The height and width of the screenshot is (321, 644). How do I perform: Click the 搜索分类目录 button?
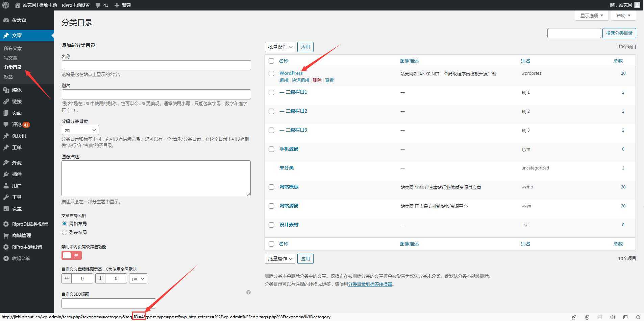619,33
